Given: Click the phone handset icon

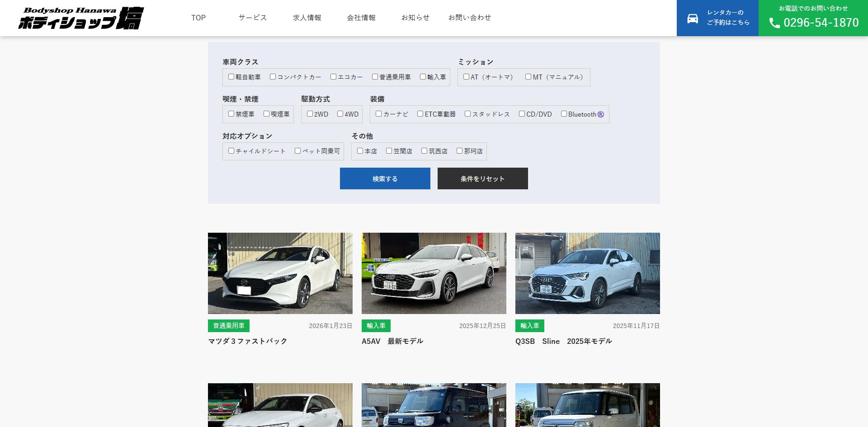Looking at the screenshot, I should [x=774, y=23].
